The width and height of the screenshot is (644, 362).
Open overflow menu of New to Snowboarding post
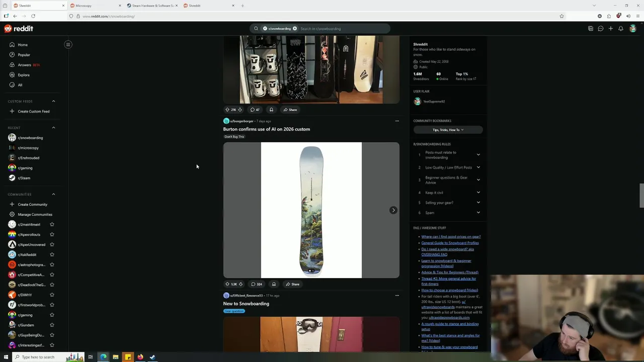[x=397, y=295]
